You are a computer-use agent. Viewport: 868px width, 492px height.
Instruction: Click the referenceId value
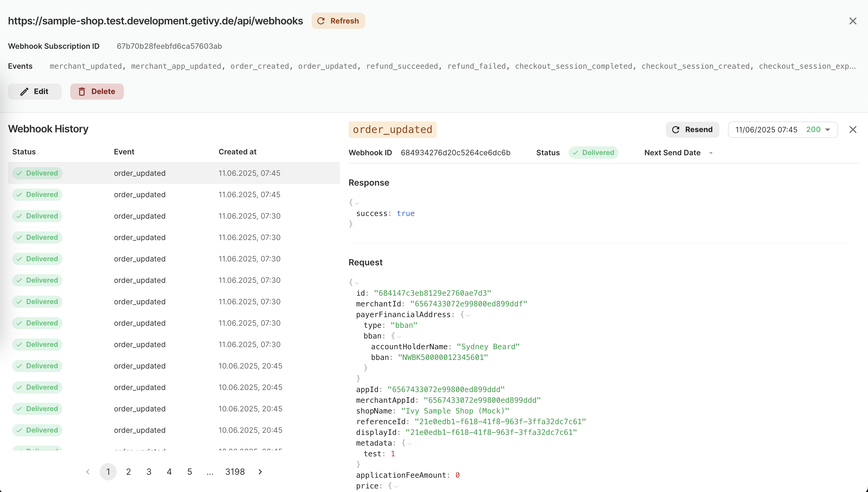coord(500,422)
